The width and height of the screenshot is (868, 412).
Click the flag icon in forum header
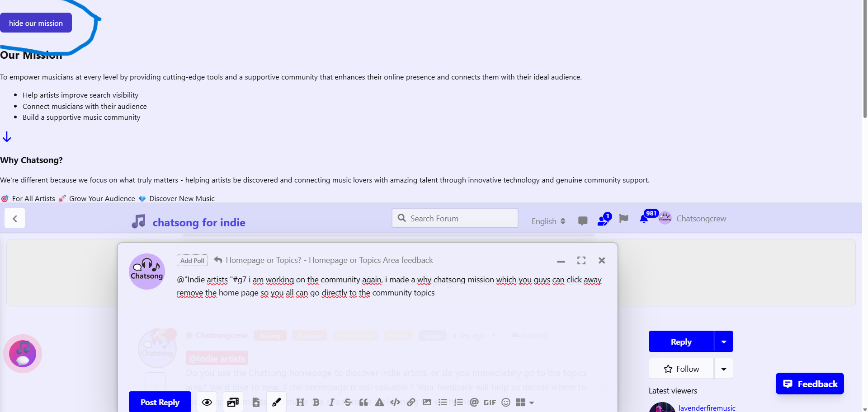[623, 219]
